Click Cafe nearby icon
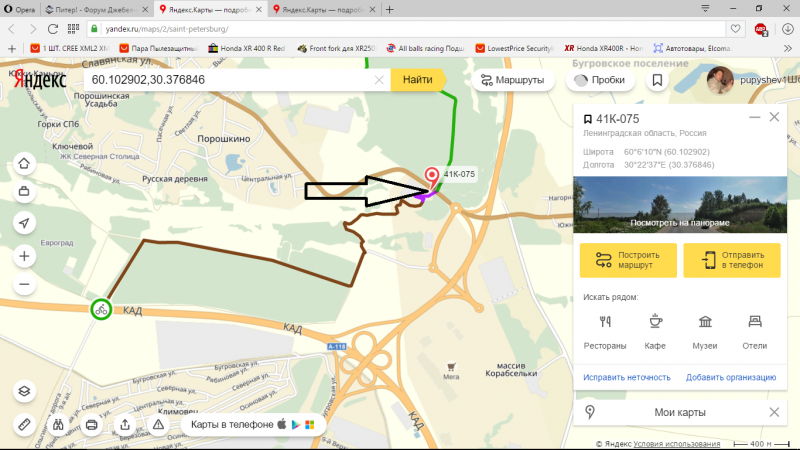 pos(655,322)
